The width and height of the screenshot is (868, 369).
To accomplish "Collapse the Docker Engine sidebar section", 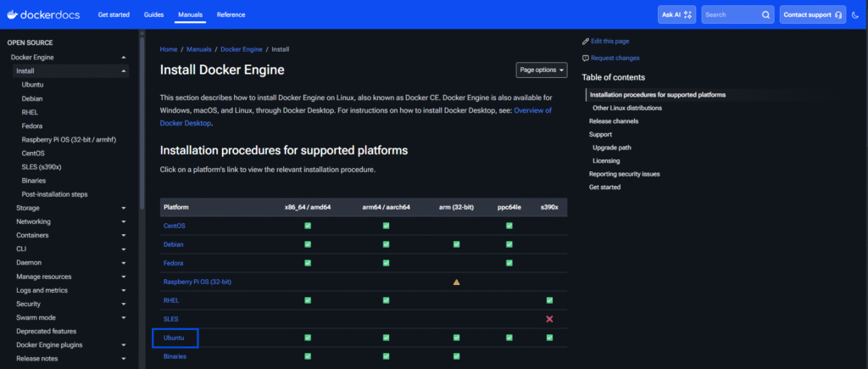I will point(125,57).
